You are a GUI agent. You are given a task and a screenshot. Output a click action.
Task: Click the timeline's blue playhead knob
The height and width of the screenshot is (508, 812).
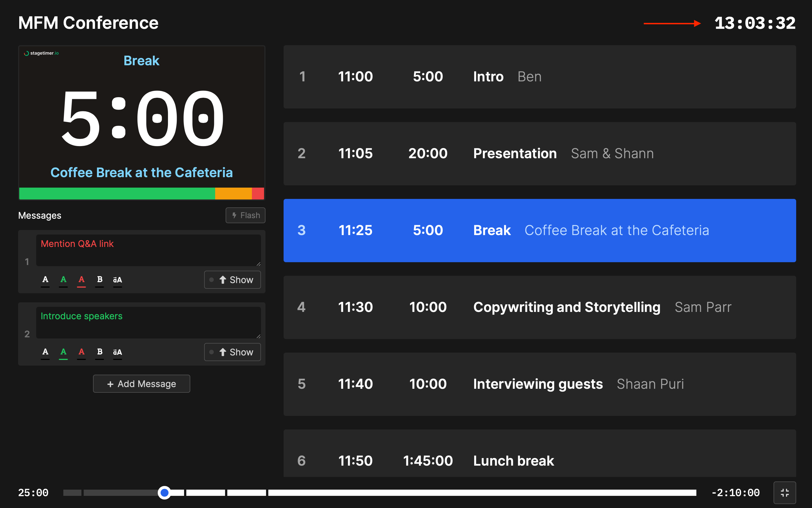(x=165, y=492)
